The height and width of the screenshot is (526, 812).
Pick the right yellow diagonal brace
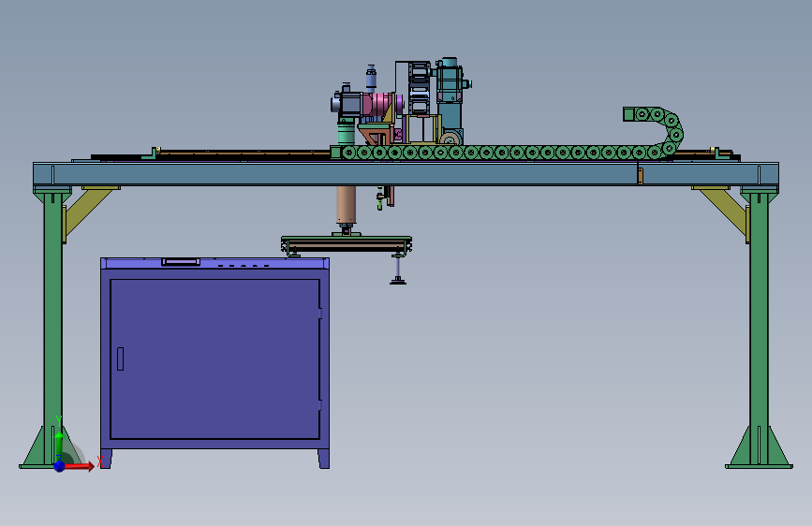tap(724, 211)
